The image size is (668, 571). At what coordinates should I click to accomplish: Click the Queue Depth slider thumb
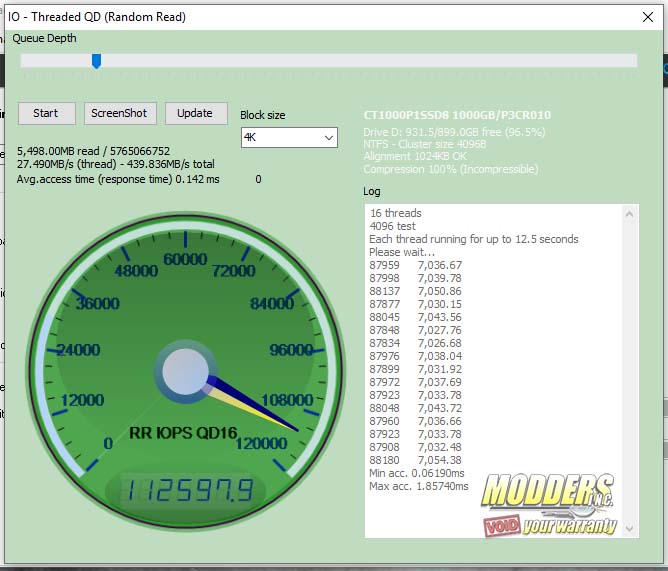tap(97, 61)
